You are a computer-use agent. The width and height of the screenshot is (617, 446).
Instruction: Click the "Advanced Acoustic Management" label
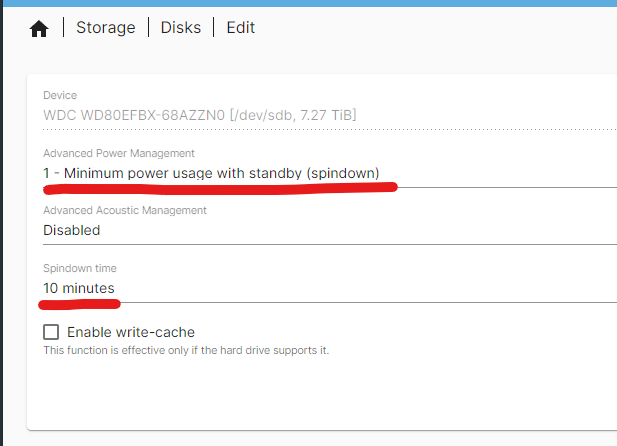click(124, 211)
